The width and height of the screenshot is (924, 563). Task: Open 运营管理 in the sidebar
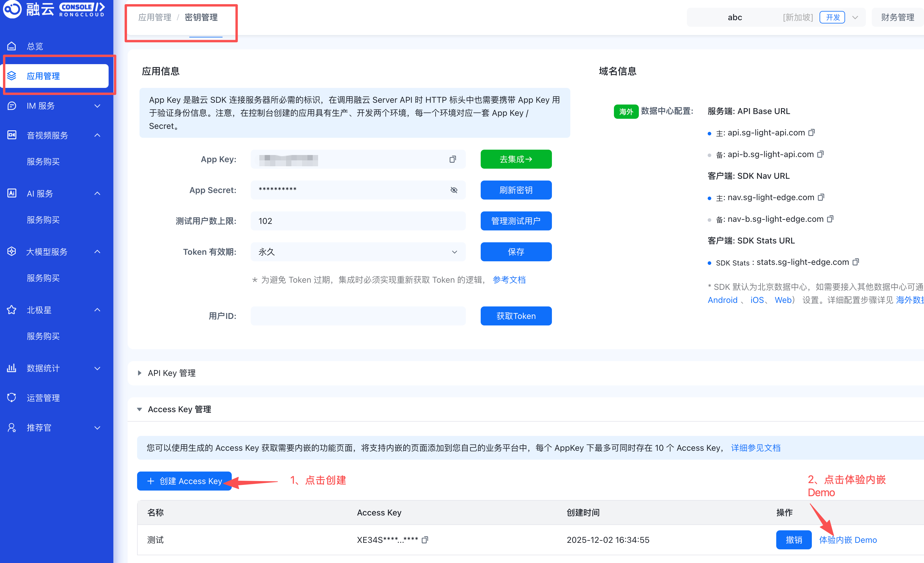point(43,398)
